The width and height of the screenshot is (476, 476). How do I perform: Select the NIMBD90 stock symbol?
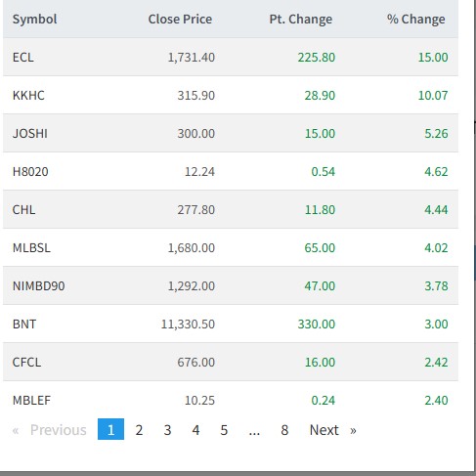pos(38,286)
